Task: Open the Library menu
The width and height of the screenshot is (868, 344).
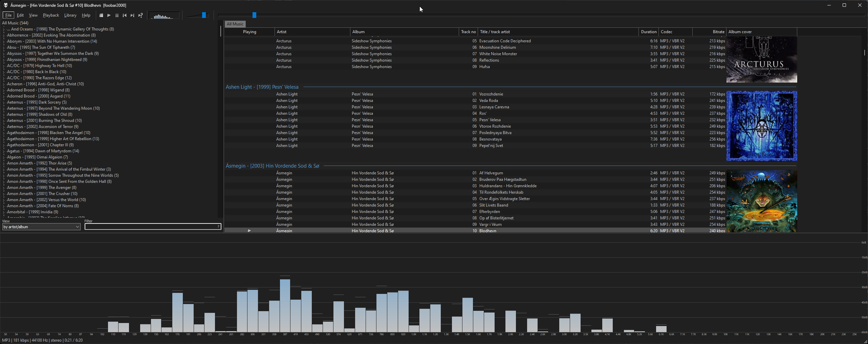Action: (70, 15)
